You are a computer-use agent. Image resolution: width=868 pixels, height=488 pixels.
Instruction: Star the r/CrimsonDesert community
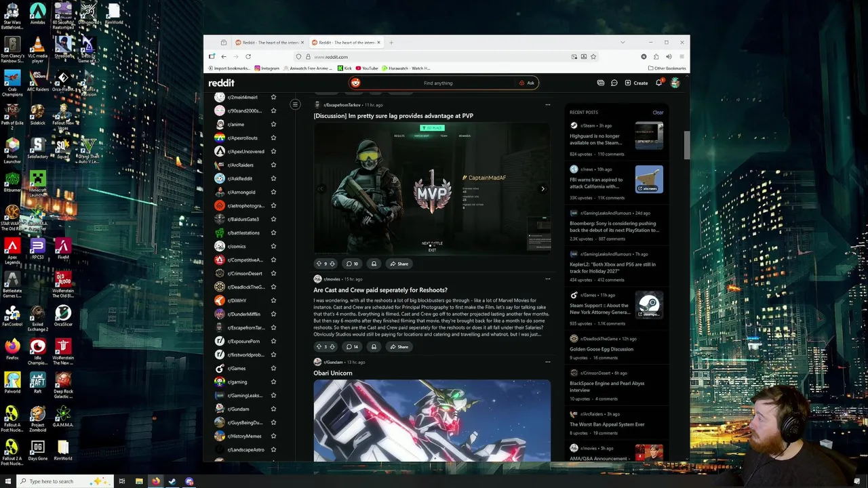coord(273,273)
